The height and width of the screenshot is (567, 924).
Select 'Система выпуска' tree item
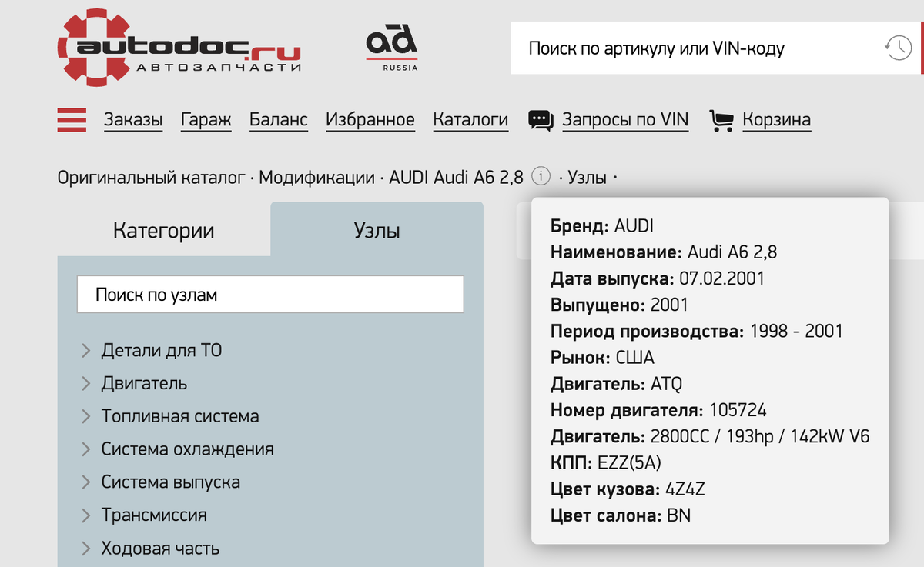pos(171,482)
